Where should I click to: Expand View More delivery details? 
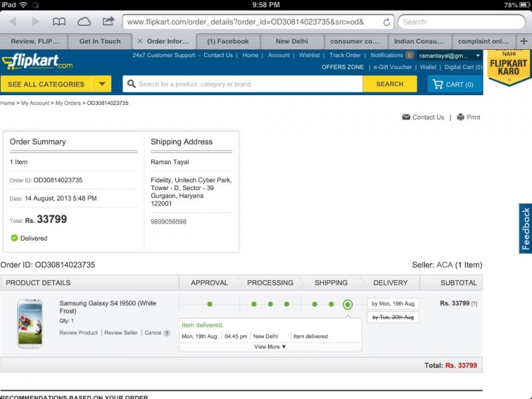[270, 346]
